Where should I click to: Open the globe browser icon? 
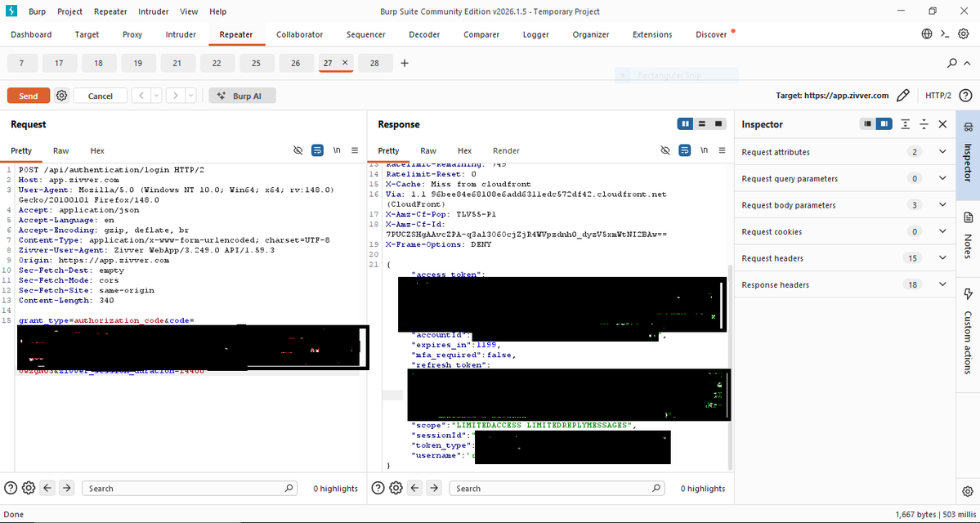(x=927, y=34)
